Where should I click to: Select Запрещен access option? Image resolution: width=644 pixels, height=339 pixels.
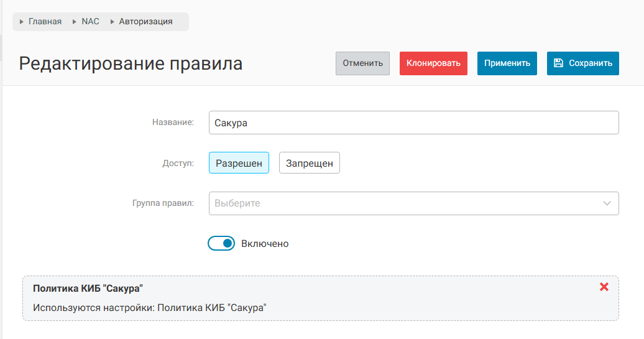click(309, 164)
